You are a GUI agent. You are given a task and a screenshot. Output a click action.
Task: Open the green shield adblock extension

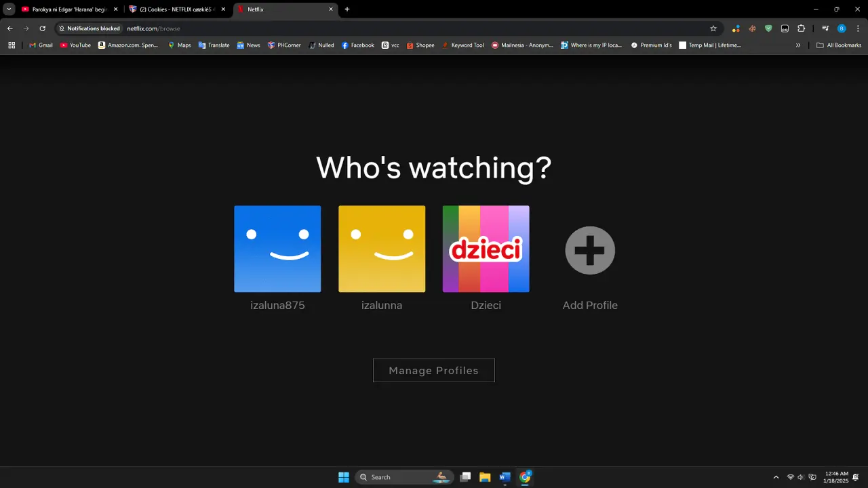[x=768, y=28]
